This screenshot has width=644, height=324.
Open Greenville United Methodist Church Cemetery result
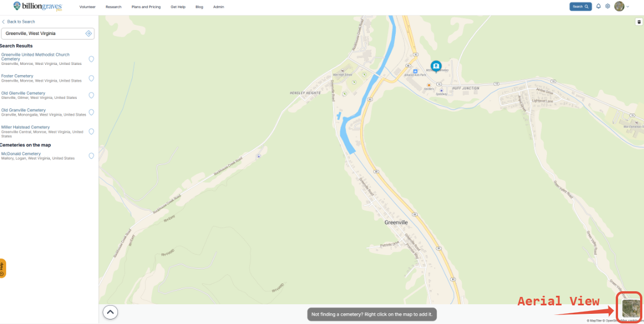[36, 56]
